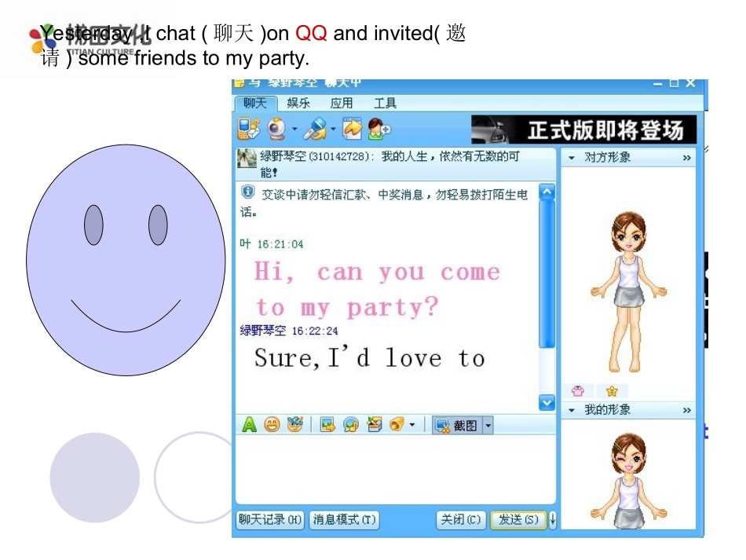746x560 pixels.
Task: Click the chat scrollbar down arrow
Action: [x=547, y=402]
